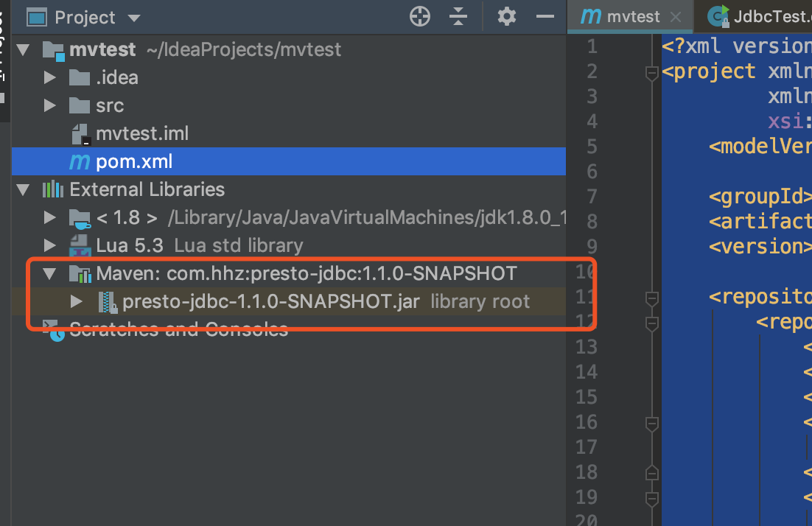Click line number 14 in the gutter
Image resolution: width=812 pixels, height=526 pixels.
[x=587, y=372]
